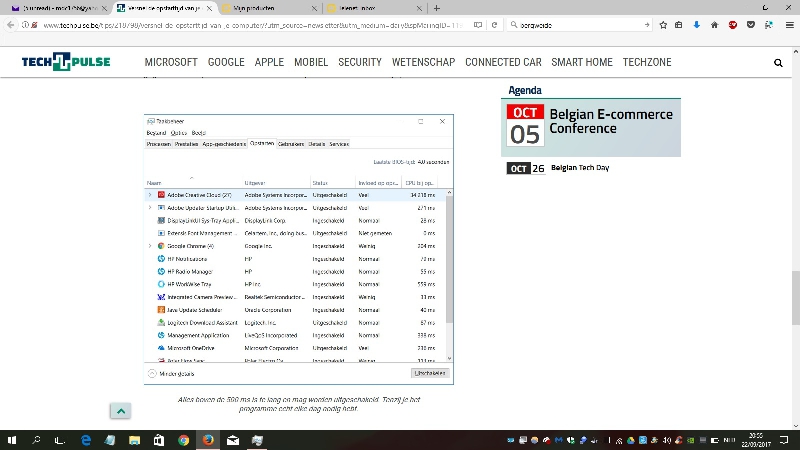Go to the CONNECTED CAR section

[x=503, y=62]
